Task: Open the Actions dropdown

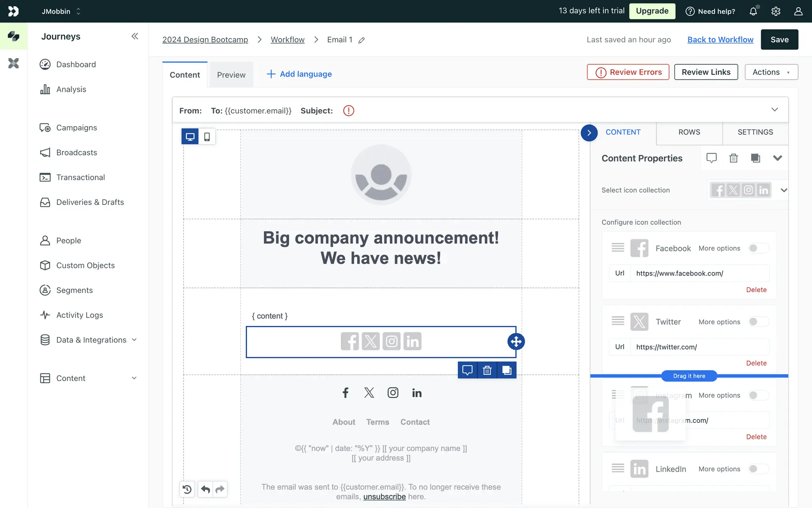Action: pos(771,72)
